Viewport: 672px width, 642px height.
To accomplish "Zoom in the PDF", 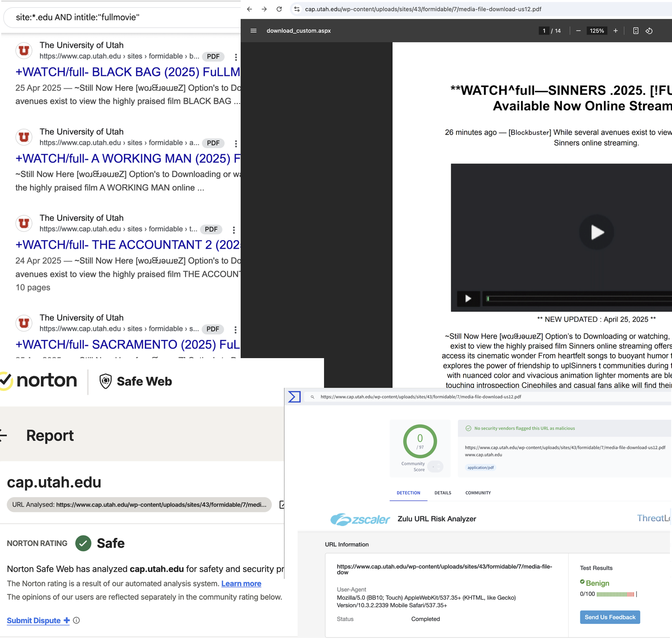I will [x=615, y=31].
